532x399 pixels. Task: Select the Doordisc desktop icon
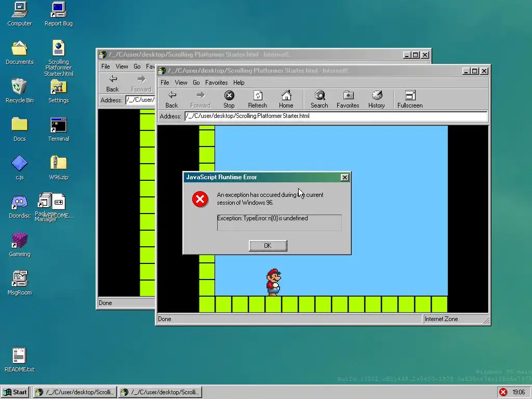(19, 206)
